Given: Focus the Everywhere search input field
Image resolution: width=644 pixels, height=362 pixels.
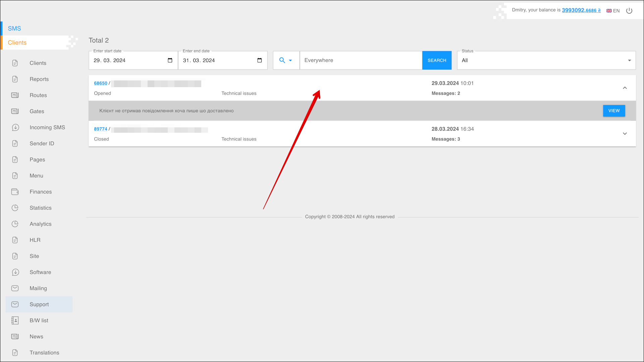Looking at the screenshot, I should point(361,60).
